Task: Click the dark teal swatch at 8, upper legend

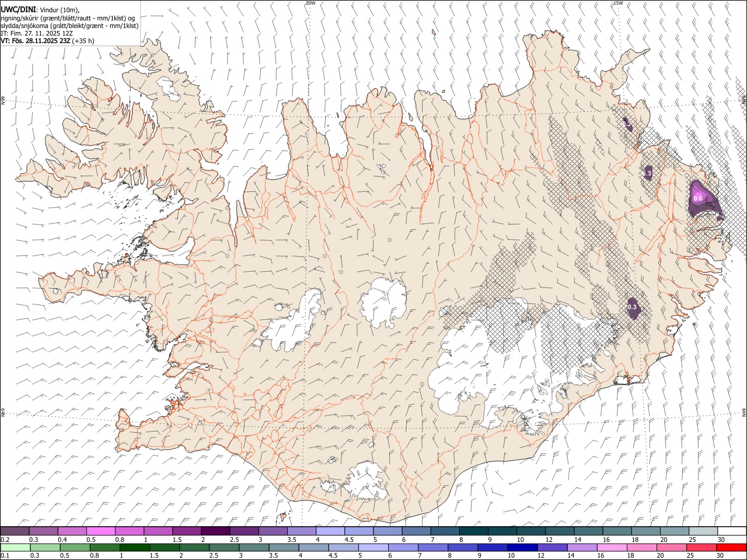Action: [474, 531]
